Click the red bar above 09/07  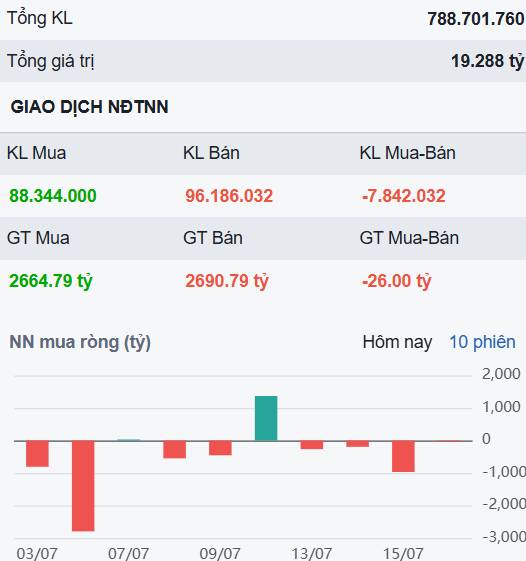click(220, 448)
